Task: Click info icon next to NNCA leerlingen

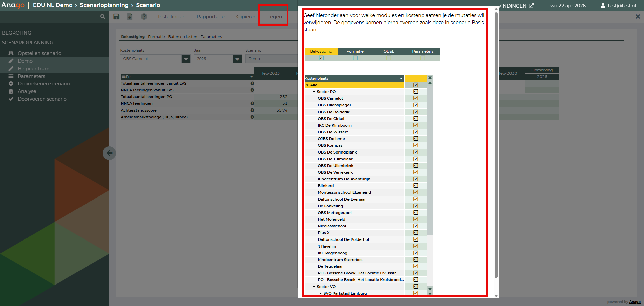Action: click(252, 103)
